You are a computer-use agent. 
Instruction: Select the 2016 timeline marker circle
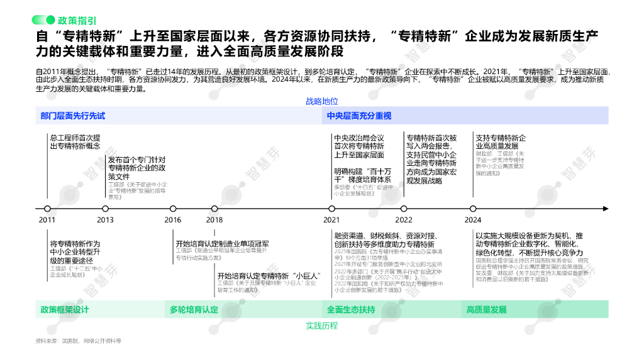point(173,209)
